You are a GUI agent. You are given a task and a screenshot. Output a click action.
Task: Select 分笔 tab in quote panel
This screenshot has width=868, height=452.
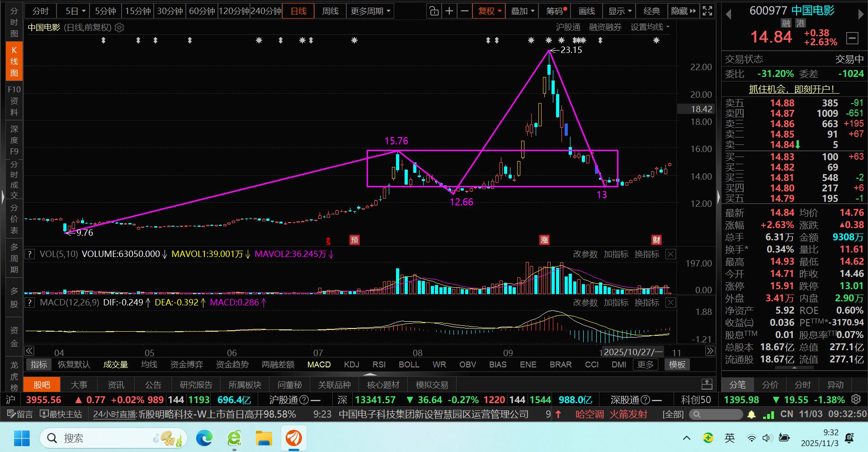tap(738, 385)
